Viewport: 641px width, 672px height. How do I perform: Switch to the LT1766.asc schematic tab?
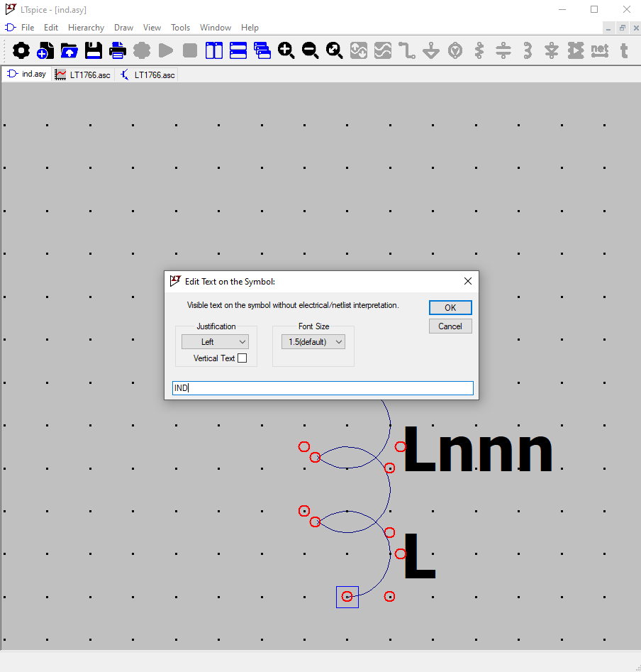tap(147, 75)
